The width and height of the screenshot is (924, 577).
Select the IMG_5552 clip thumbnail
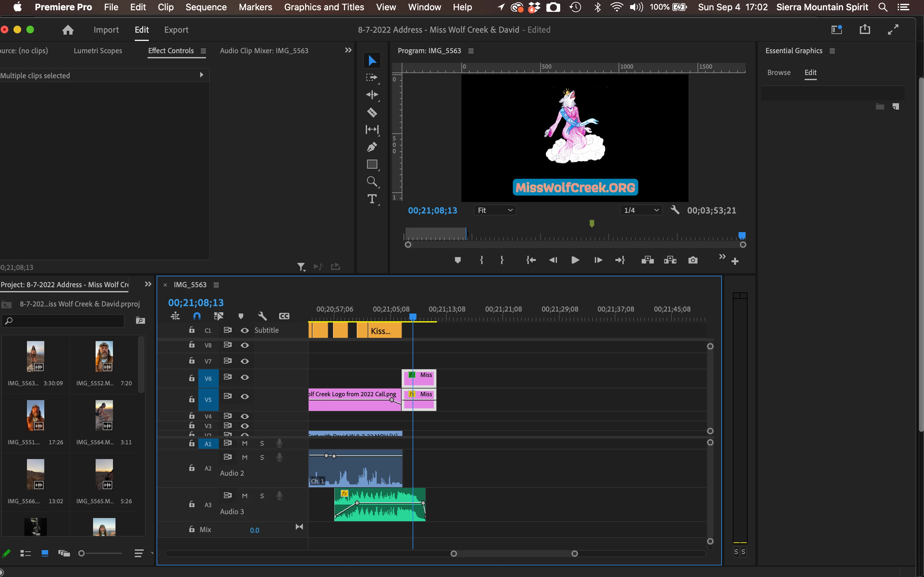pos(104,356)
